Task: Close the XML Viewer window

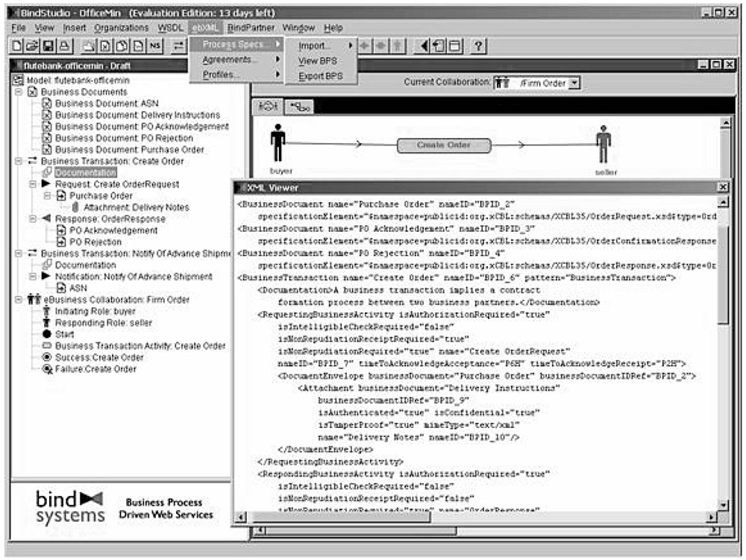Action: point(721,188)
